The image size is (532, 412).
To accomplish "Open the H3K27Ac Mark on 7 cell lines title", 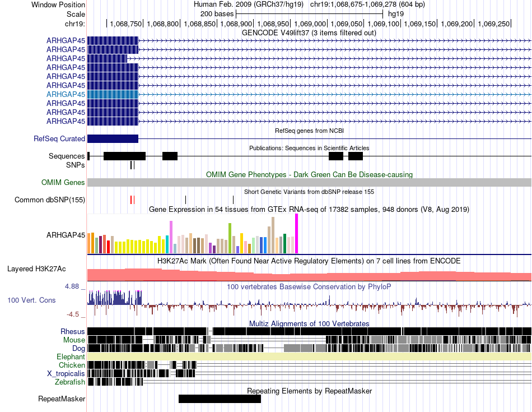I will click(309, 261).
